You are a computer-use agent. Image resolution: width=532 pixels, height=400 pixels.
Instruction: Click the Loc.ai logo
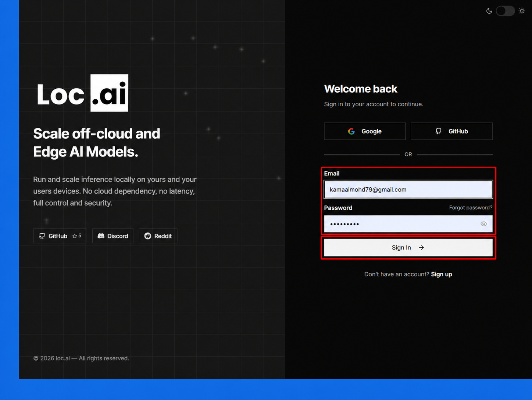[x=82, y=93]
